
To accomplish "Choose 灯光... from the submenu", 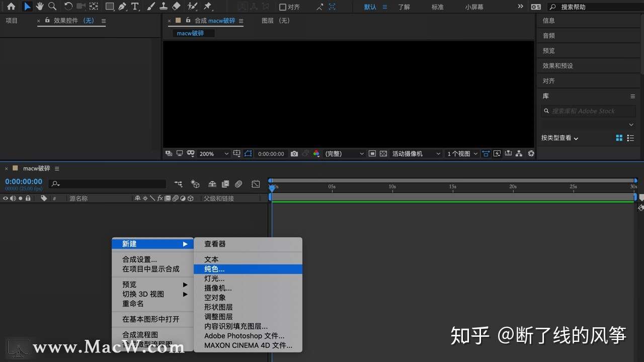I will click(248, 279).
